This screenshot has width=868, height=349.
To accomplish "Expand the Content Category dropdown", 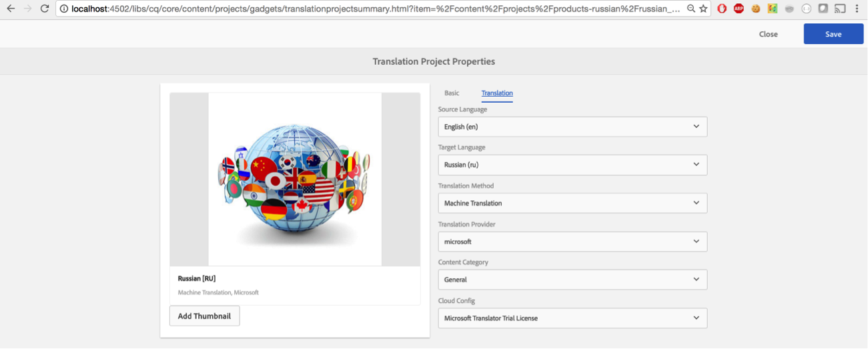I will coord(572,280).
